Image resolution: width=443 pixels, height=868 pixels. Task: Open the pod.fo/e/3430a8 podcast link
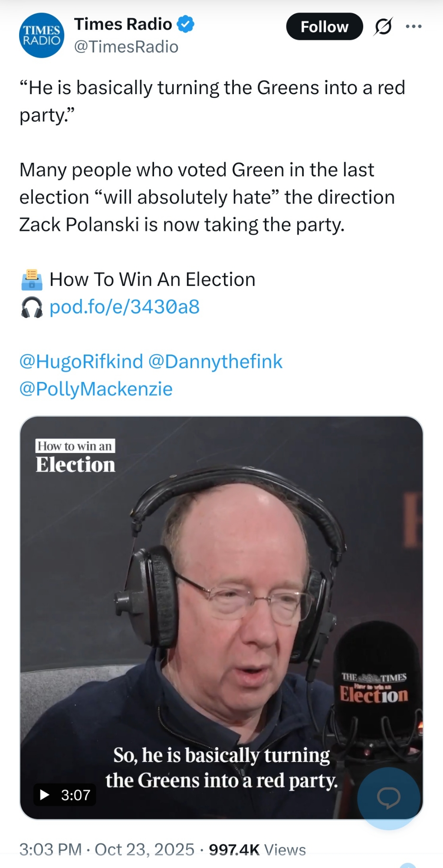(125, 307)
